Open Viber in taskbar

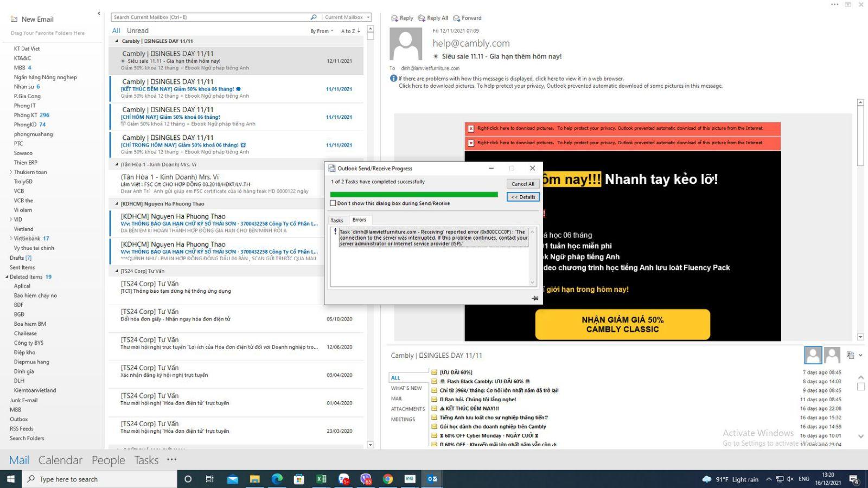coord(366,479)
